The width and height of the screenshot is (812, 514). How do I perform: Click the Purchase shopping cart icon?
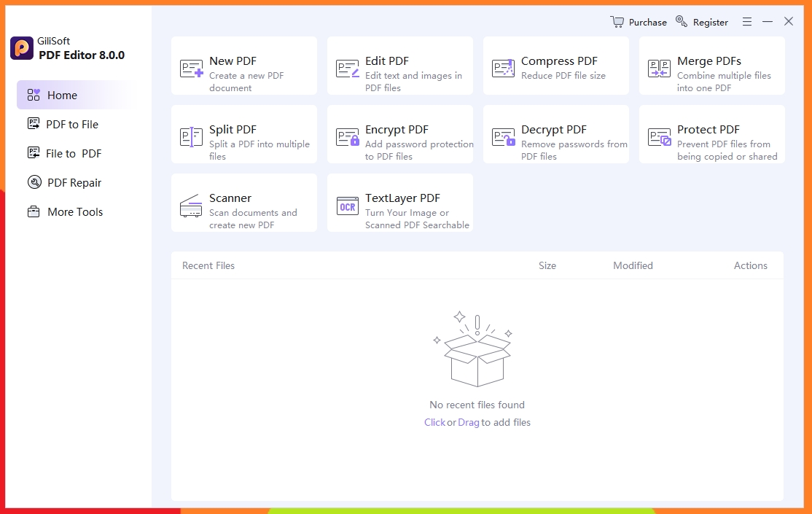click(x=617, y=22)
